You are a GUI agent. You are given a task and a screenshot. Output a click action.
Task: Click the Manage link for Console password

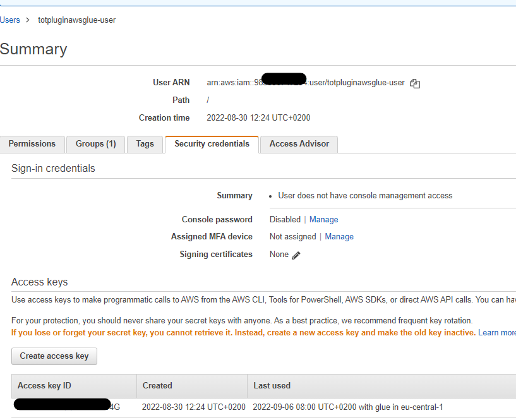coord(323,220)
